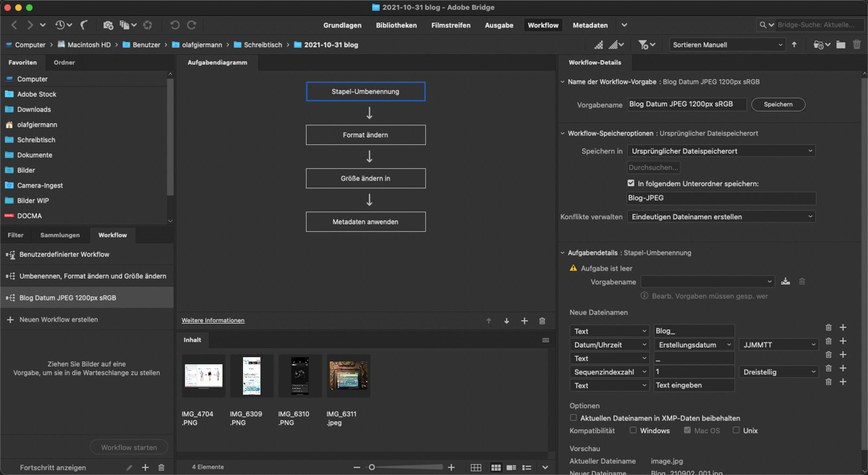Click the thumbnail size slider
Viewport: 868px width, 475px height.
click(x=405, y=468)
